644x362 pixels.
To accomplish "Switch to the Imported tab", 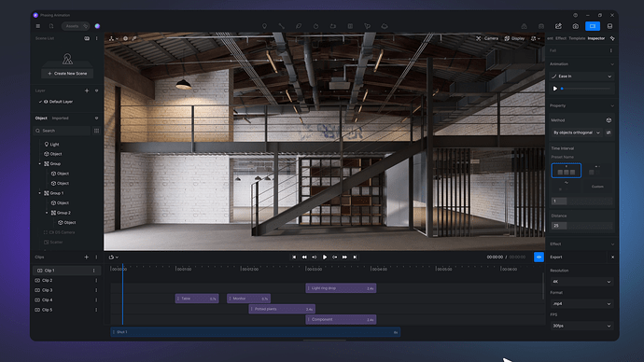I will point(60,118).
